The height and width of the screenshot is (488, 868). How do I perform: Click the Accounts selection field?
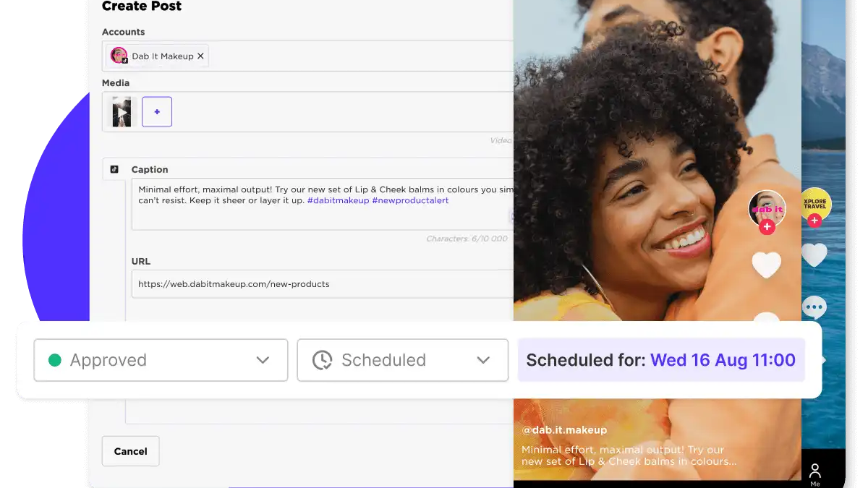[307, 56]
